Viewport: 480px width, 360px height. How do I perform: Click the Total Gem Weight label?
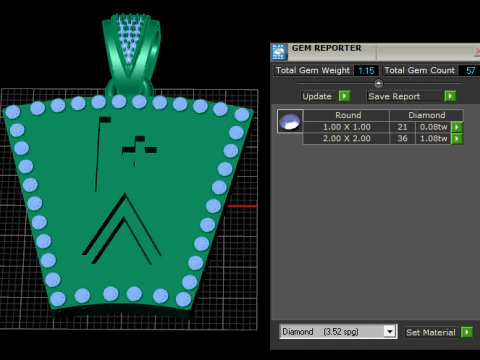pos(313,71)
